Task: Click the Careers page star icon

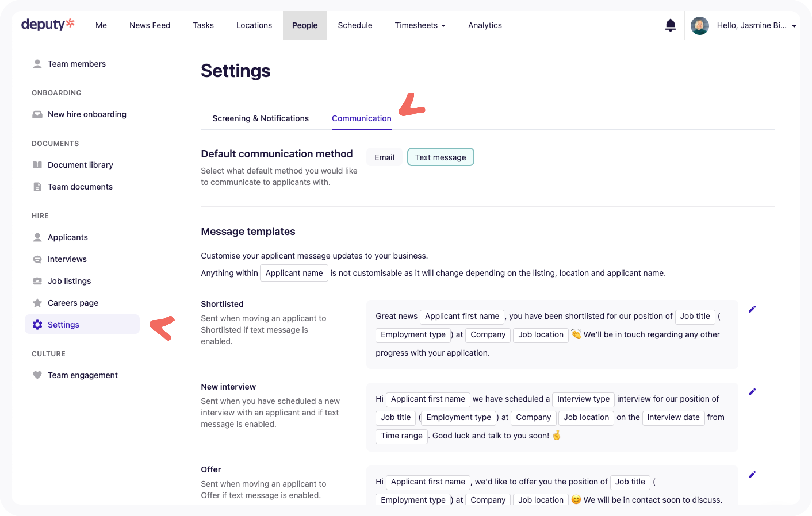Action: click(37, 303)
